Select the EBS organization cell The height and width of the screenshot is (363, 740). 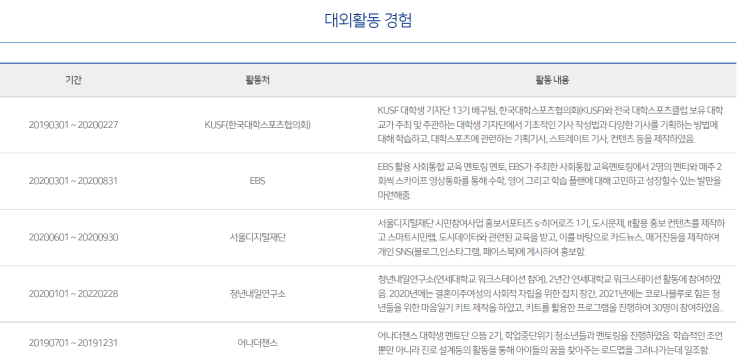tap(257, 181)
